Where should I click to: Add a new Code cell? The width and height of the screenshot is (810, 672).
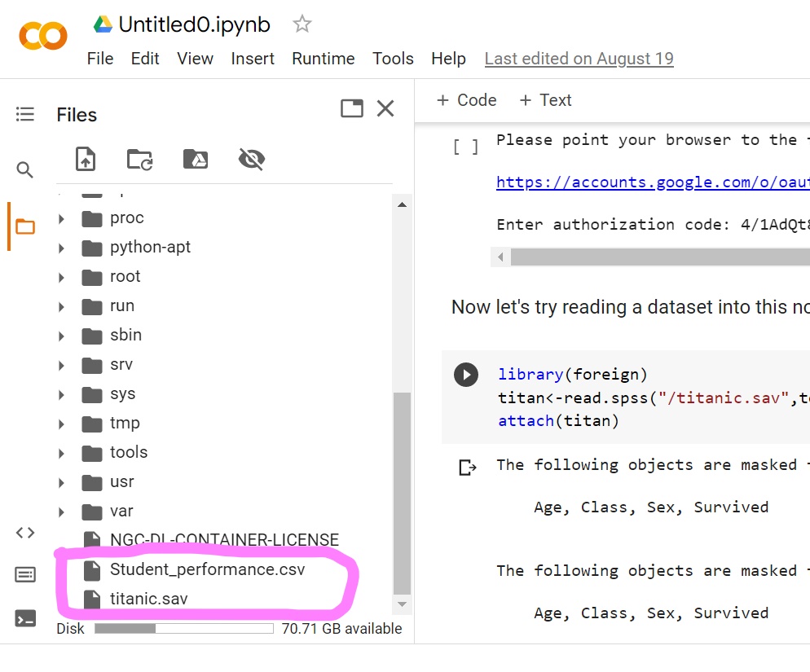click(466, 100)
